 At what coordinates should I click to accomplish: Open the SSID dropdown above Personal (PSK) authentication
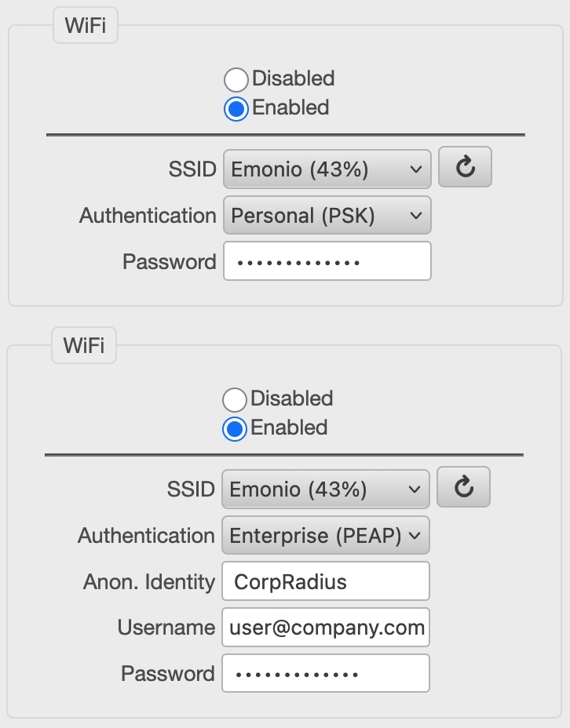click(327, 169)
